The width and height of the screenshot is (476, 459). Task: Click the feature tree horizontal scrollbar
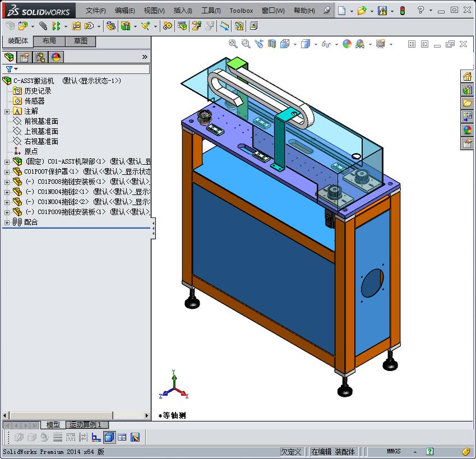[61, 415]
